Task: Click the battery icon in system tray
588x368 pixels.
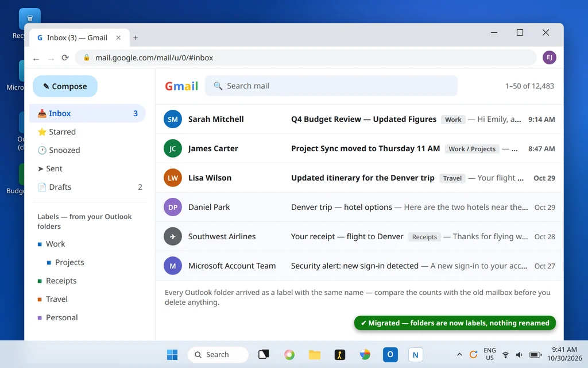Action: click(535, 354)
